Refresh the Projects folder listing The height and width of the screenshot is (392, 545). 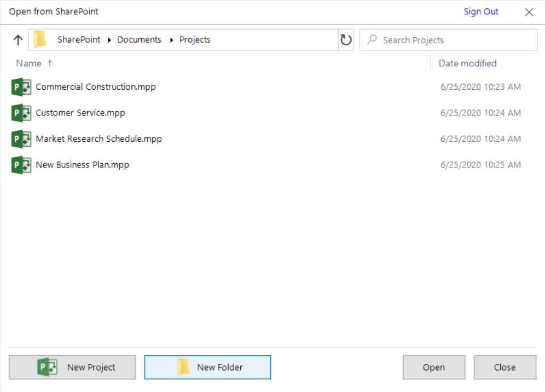click(x=346, y=40)
